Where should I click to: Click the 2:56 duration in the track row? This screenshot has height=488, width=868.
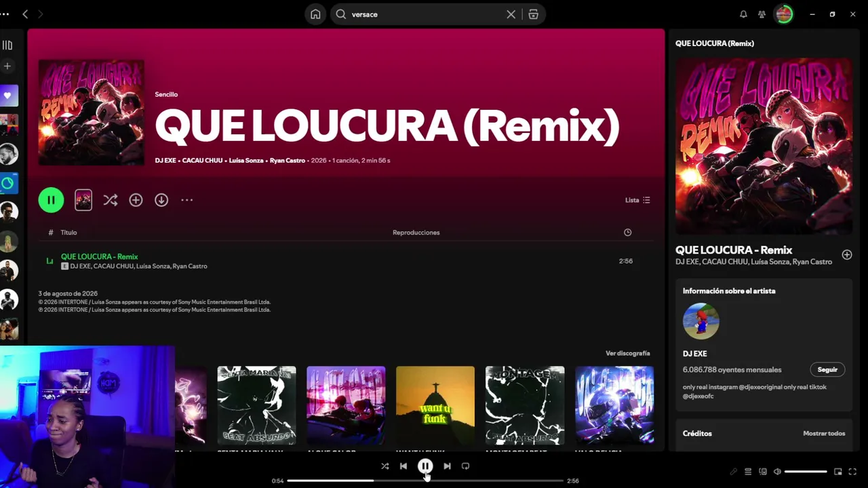tap(626, 261)
